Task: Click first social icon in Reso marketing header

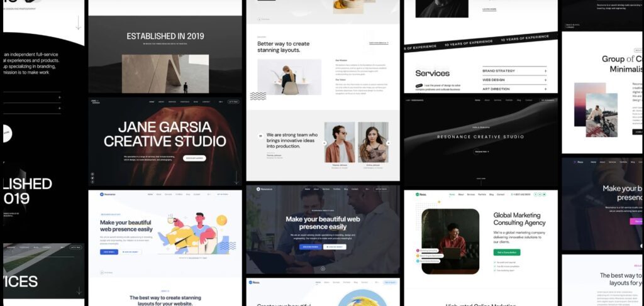Action: [536, 194]
